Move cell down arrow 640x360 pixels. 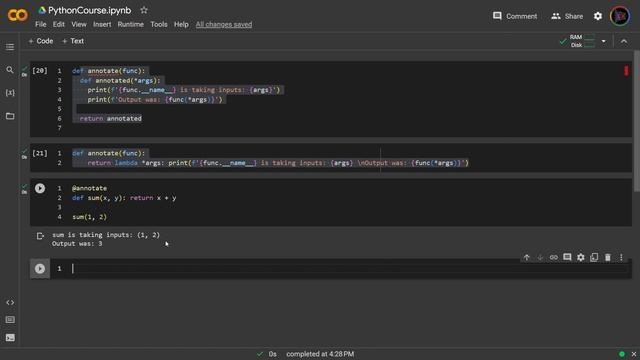click(540, 258)
